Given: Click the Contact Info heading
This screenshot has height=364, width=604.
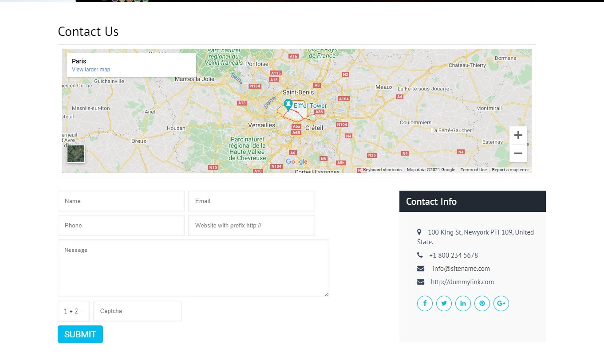Looking at the screenshot, I should pos(431,201).
